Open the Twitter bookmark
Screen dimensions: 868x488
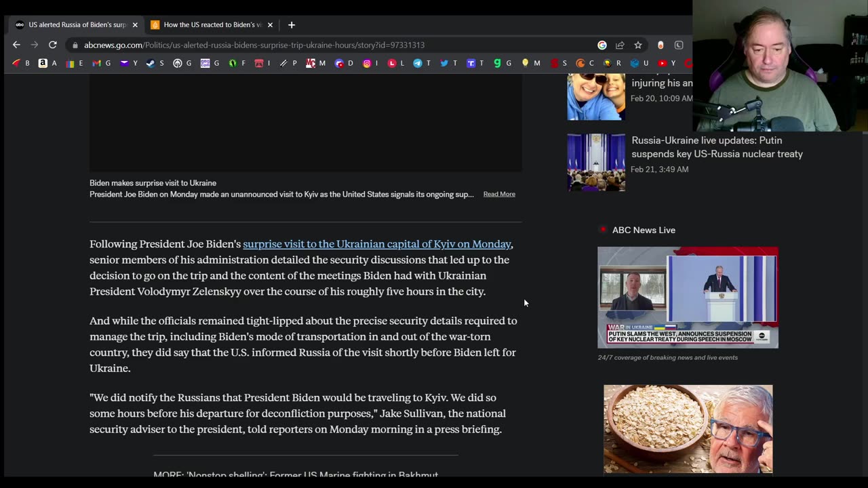448,63
